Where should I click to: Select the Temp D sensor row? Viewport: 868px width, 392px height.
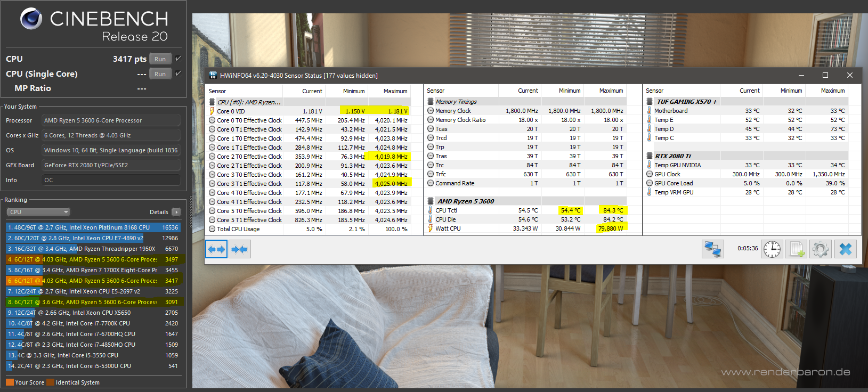pos(746,129)
